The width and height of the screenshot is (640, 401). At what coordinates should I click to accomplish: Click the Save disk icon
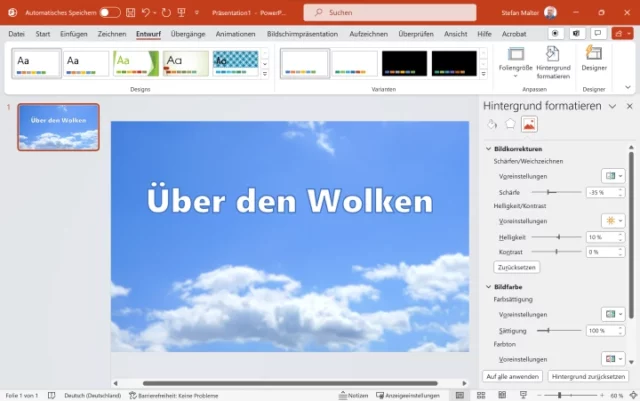(131, 13)
